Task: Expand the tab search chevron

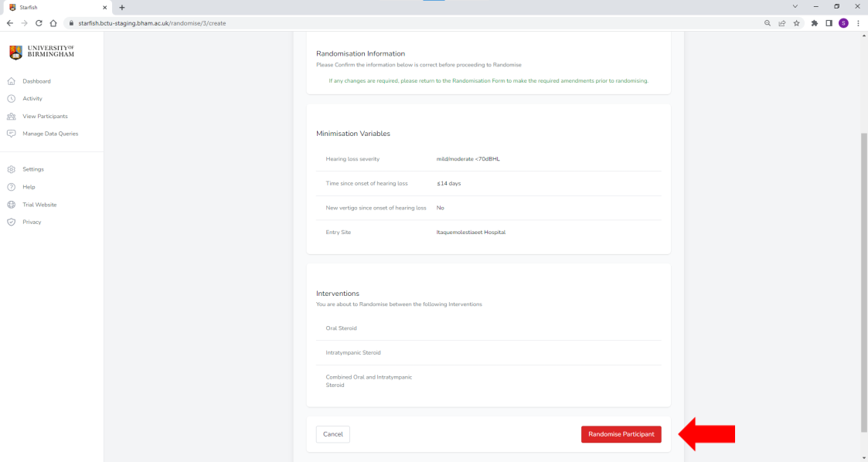Action: tap(795, 7)
